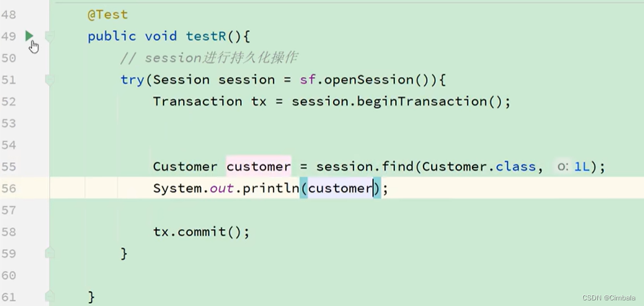Click the @Test annotation

(108, 15)
